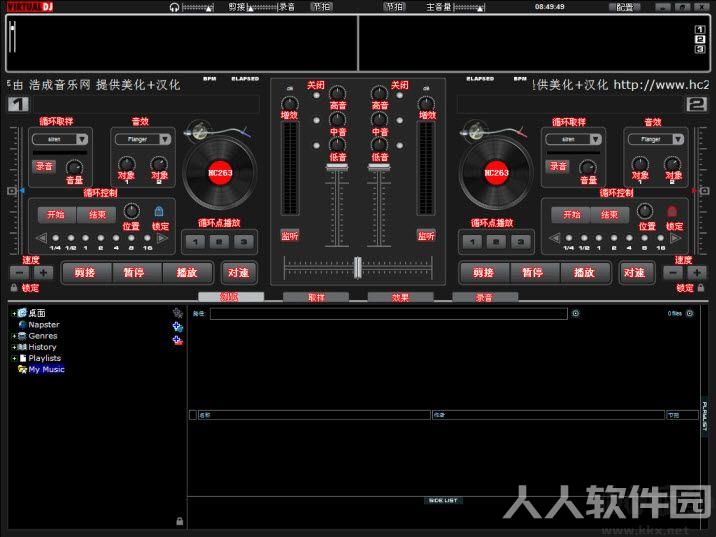Open the 配置 config menu

click(x=625, y=7)
